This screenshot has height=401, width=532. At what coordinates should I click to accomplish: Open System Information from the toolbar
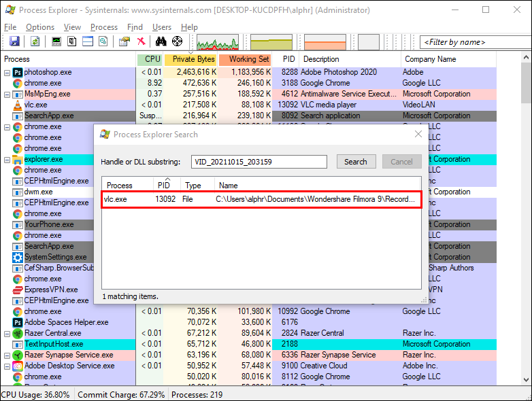56,42
